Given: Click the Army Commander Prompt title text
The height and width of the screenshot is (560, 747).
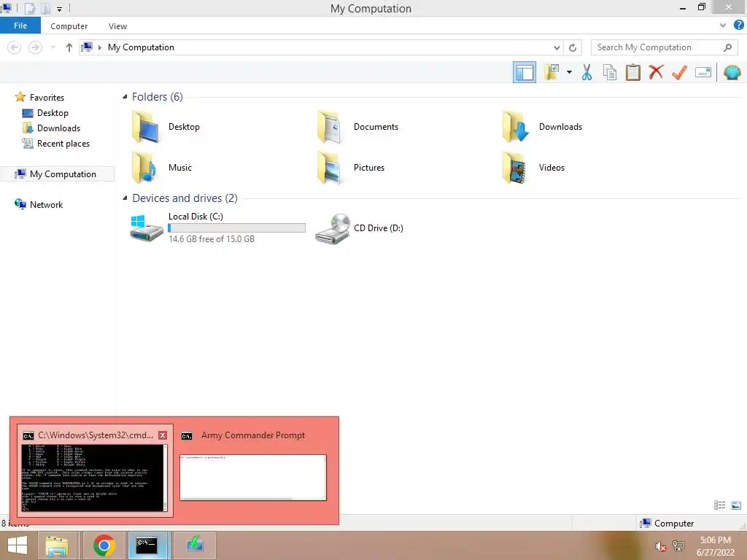Looking at the screenshot, I should [x=253, y=435].
